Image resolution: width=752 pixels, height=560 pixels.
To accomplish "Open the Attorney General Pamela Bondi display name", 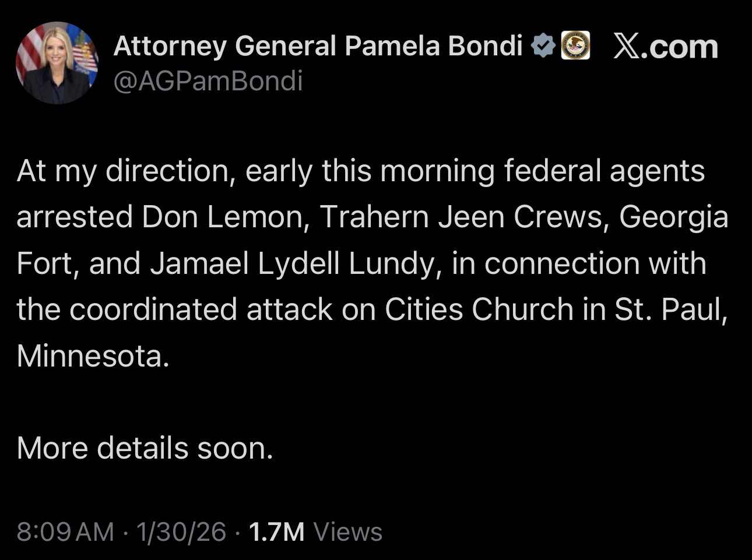I will [x=318, y=46].
